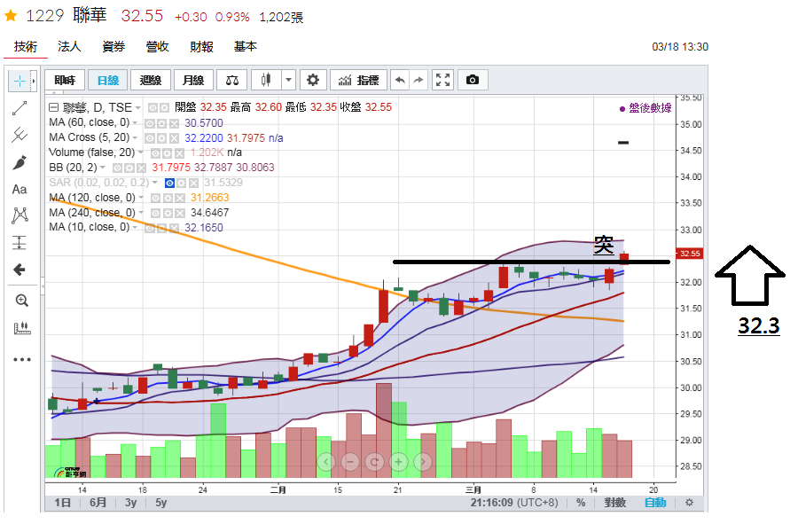Open chart properties gear at bottom right
This screenshot has width=798, height=532.
pyautogui.click(x=689, y=503)
